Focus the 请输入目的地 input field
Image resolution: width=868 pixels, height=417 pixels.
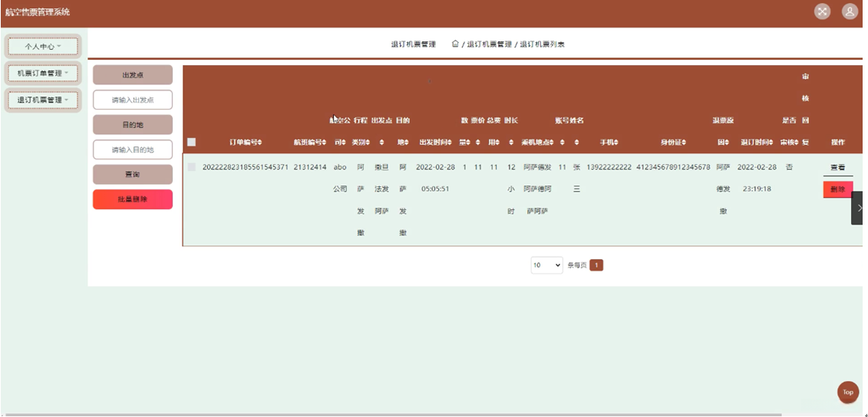pyautogui.click(x=133, y=150)
